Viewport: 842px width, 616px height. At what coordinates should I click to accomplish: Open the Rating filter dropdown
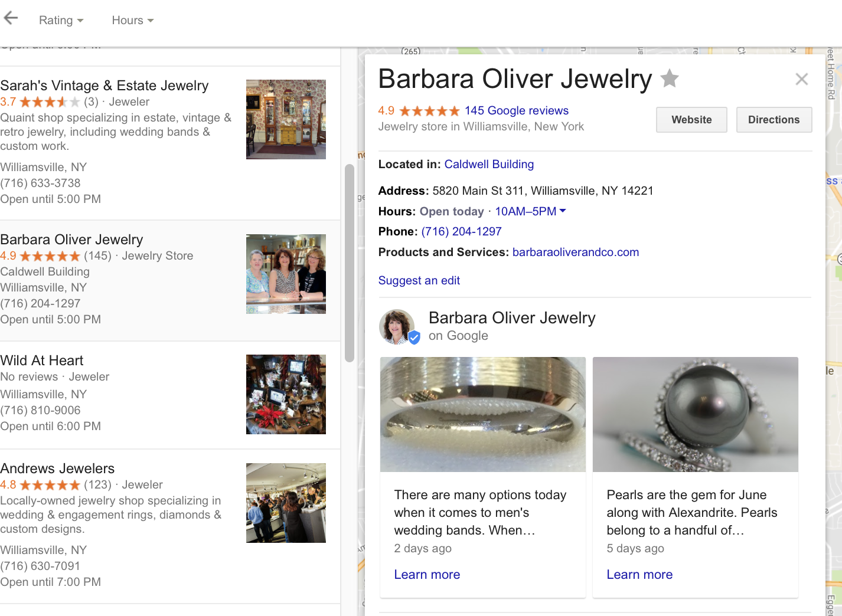(61, 20)
